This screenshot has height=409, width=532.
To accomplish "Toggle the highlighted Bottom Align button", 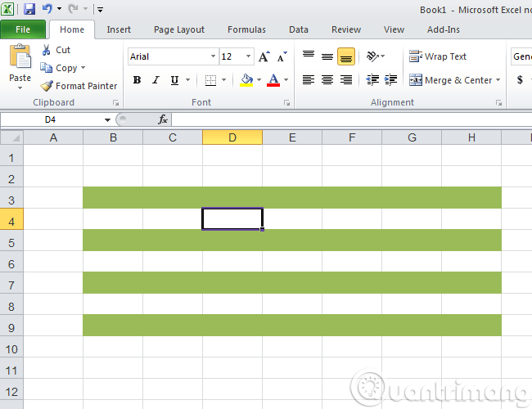I will [x=346, y=56].
